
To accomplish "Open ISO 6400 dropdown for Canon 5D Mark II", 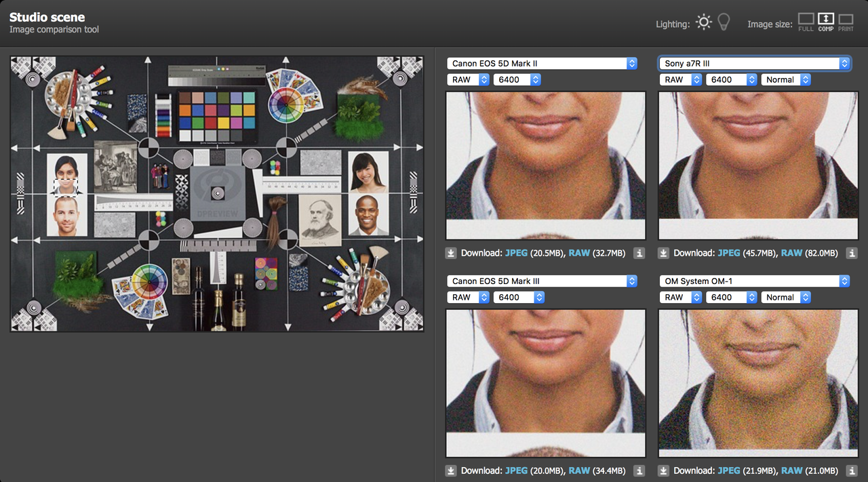I will [517, 79].
